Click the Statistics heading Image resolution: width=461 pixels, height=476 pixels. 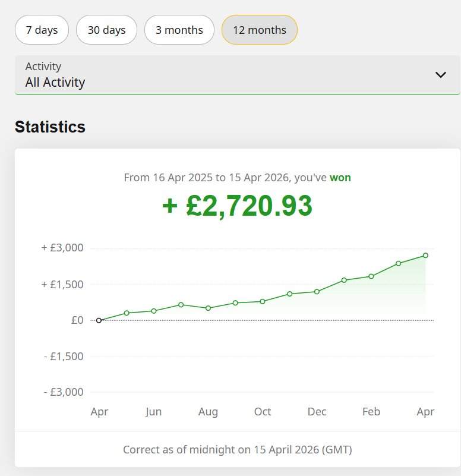50,127
